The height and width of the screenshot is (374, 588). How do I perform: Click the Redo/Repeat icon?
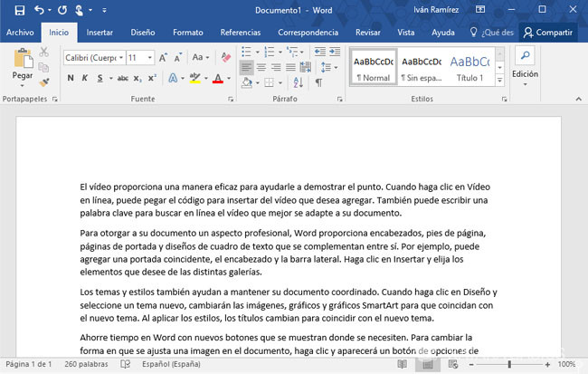click(x=62, y=10)
